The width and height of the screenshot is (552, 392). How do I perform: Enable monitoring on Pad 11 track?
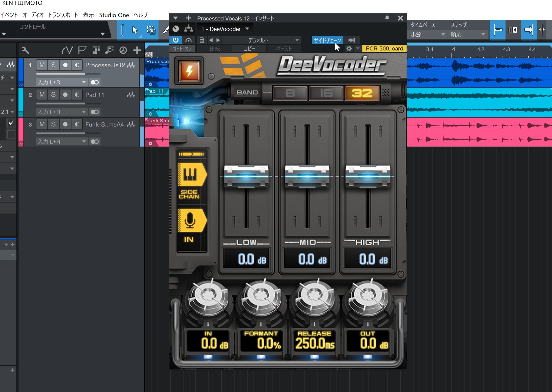[77, 95]
